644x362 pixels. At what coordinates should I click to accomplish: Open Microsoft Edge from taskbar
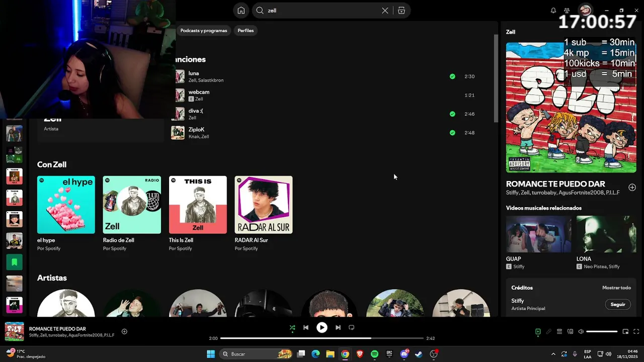(x=315, y=354)
